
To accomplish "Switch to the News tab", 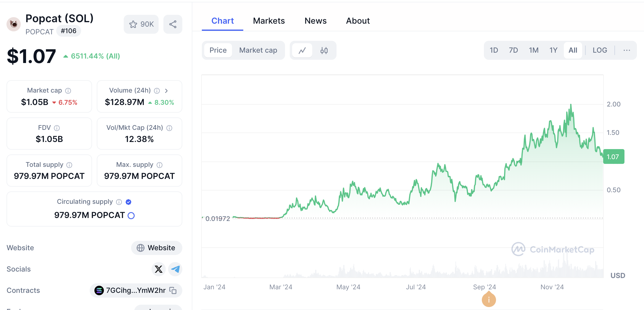I will coord(315,21).
